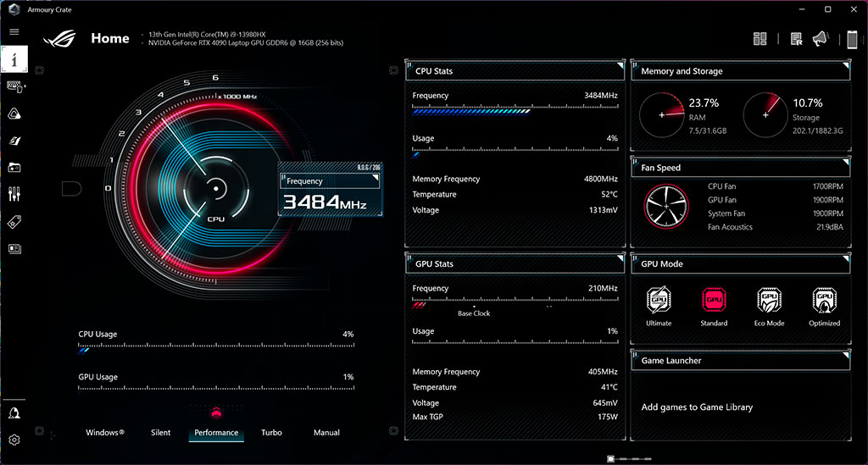
Task: Click Add games to Game Library
Action: 697,407
